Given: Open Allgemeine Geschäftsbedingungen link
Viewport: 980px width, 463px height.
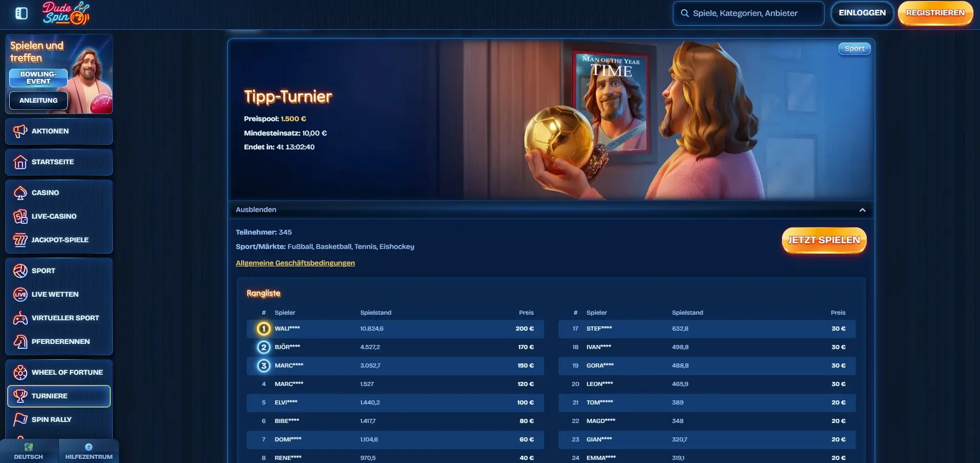Looking at the screenshot, I should [x=295, y=263].
